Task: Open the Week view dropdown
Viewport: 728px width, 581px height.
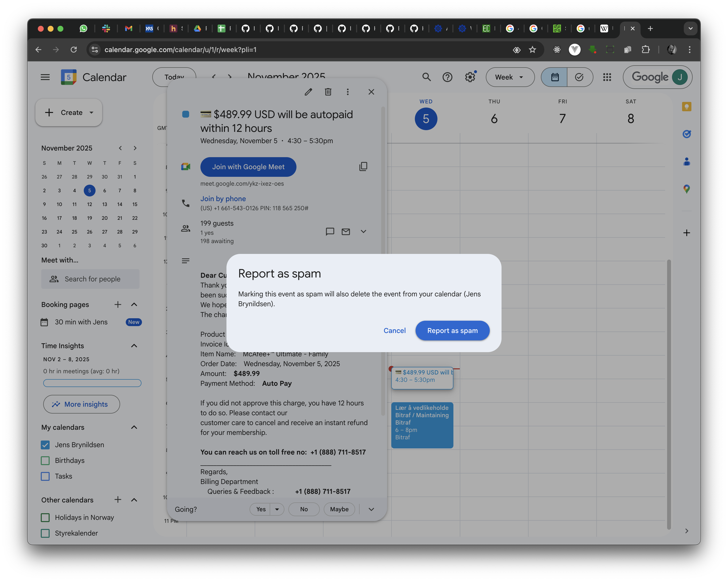Action: pos(510,77)
